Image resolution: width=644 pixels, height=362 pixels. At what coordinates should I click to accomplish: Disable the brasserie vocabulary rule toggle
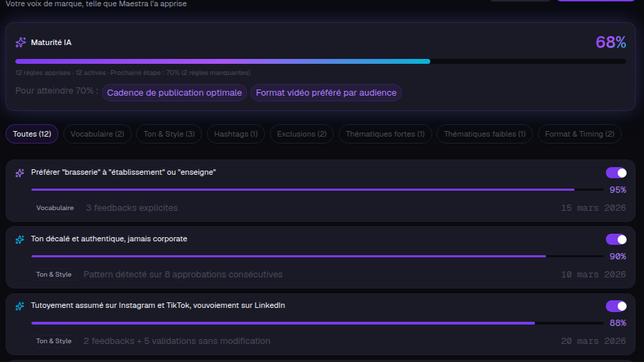coord(616,173)
